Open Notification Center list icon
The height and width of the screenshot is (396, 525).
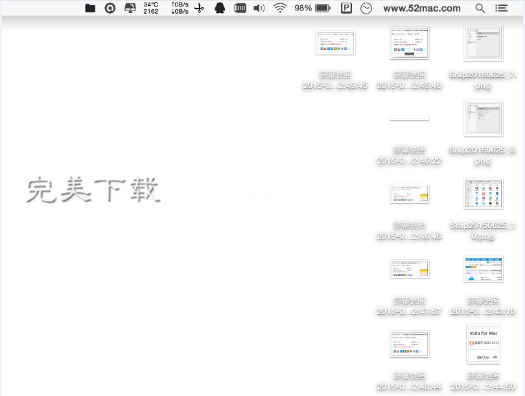point(502,8)
